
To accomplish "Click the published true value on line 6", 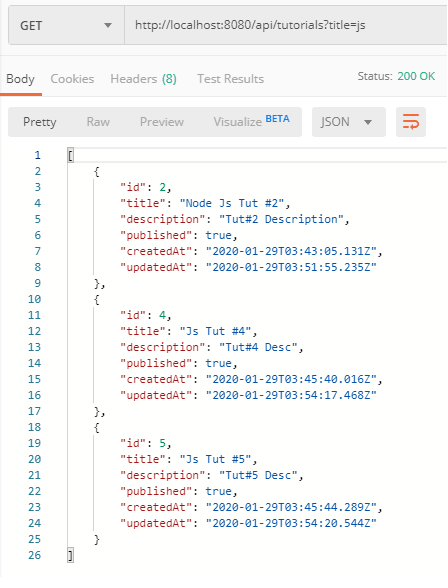I will click(x=219, y=236).
